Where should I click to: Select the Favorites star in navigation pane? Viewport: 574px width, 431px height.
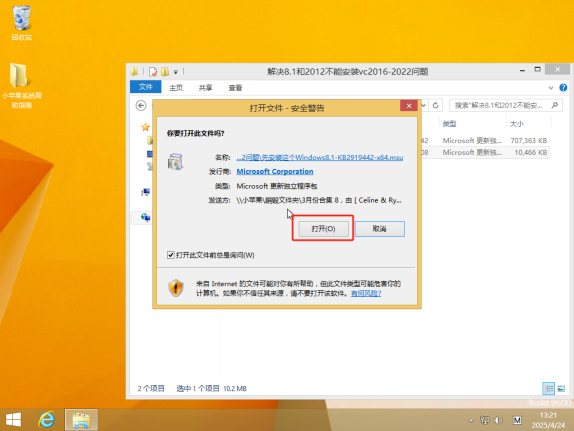point(145,127)
